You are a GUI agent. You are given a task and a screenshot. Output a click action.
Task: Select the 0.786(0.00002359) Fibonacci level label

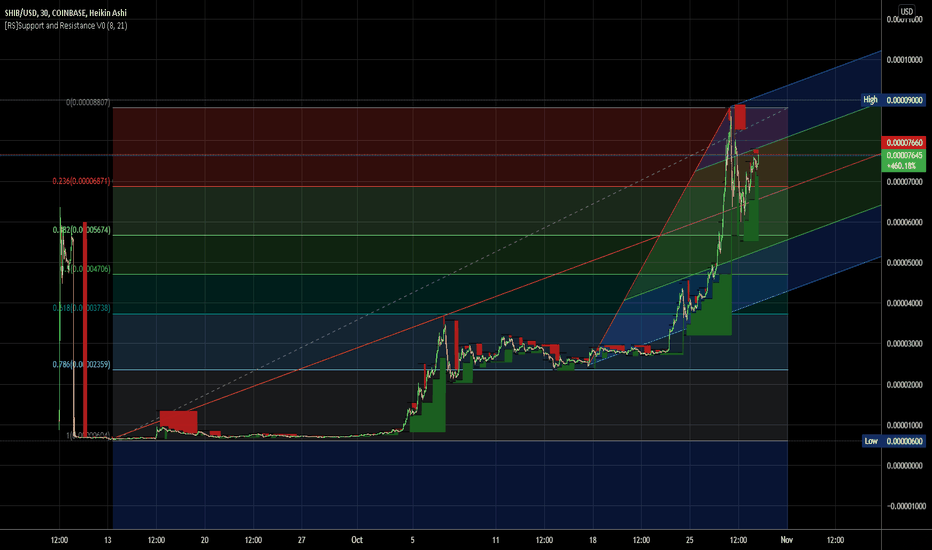[81, 364]
